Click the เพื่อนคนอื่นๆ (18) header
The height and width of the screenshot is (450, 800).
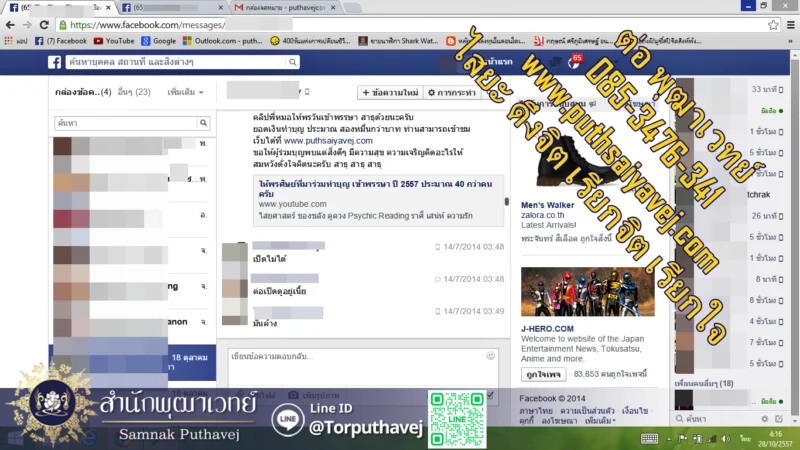704,384
